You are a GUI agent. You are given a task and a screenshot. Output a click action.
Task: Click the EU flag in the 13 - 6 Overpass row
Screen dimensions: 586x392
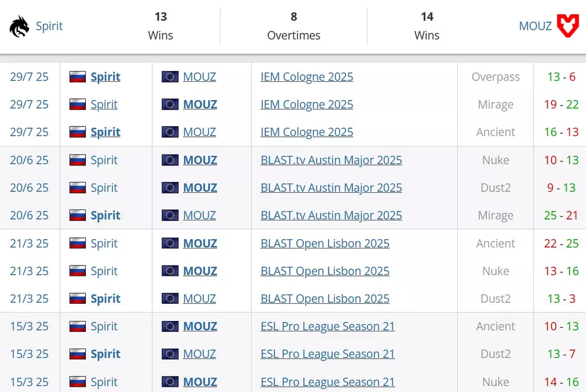click(x=170, y=77)
